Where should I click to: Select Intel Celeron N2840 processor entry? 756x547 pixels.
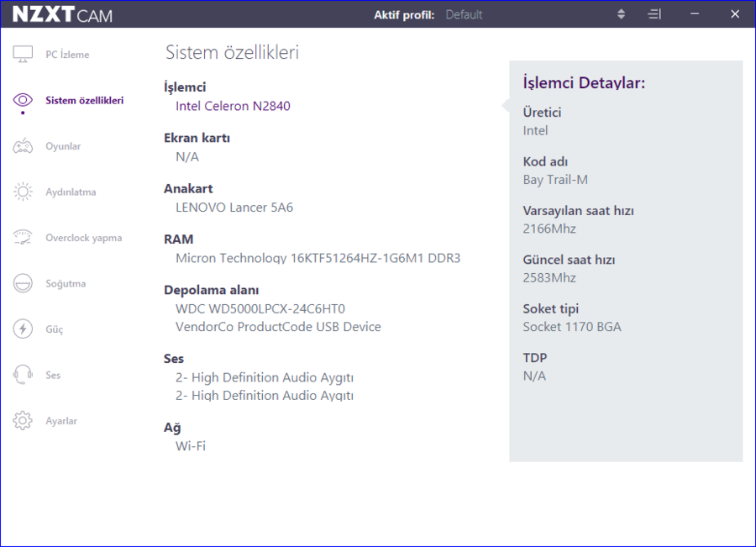coord(233,106)
